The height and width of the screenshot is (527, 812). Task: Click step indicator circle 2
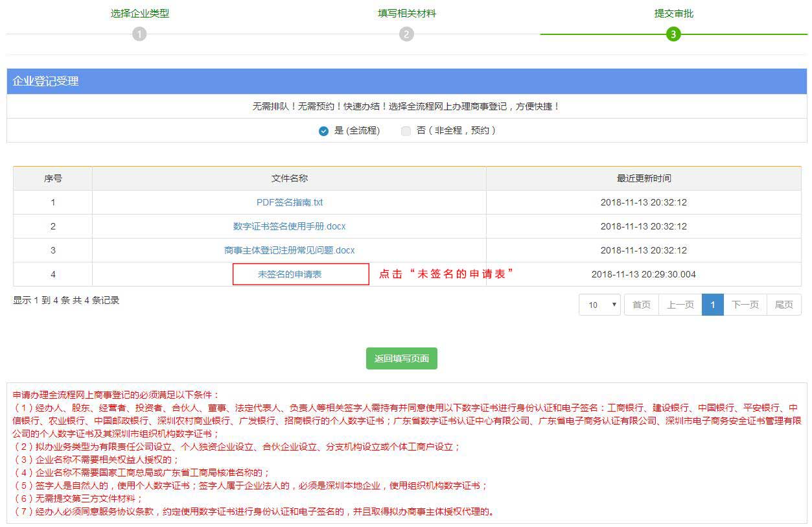406,34
